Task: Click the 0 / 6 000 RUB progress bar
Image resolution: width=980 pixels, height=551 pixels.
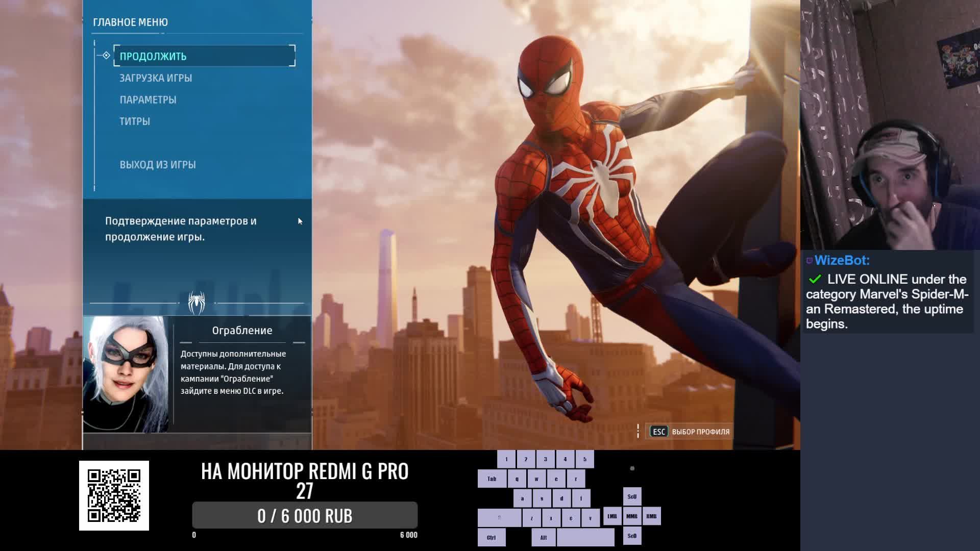Action: pos(305,515)
